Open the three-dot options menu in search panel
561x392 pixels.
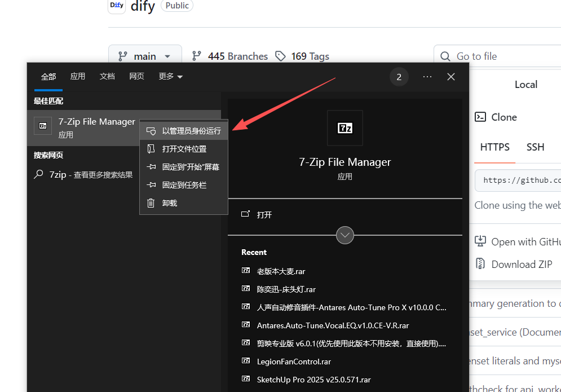(427, 77)
